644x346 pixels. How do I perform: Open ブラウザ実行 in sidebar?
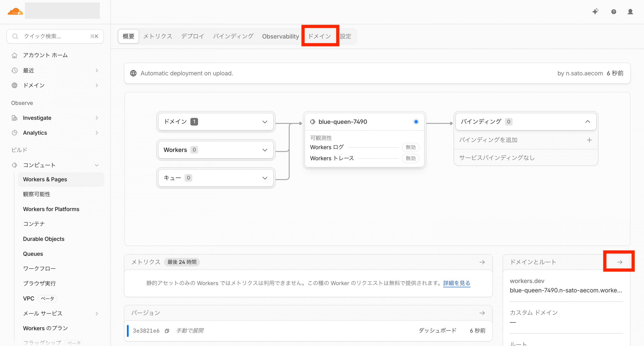pos(39,283)
